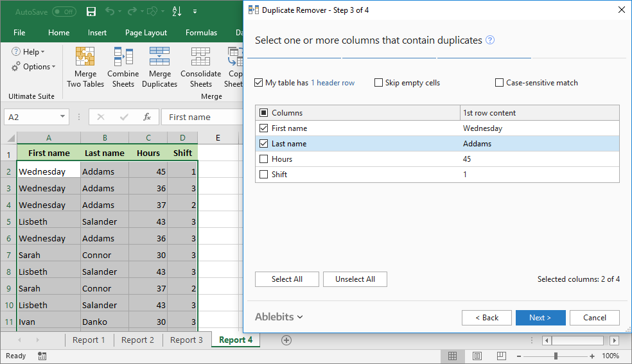632x364 pixels.
Task: Toggle the Columns select-all checkbox
Action: pyautogui.click(x=263, y=113)
